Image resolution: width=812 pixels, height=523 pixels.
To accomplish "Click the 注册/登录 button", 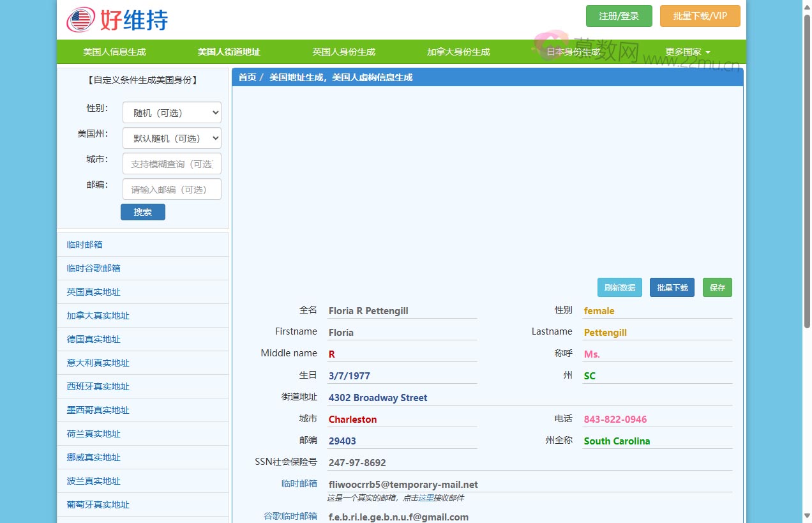I will click(x=619, y=16).
